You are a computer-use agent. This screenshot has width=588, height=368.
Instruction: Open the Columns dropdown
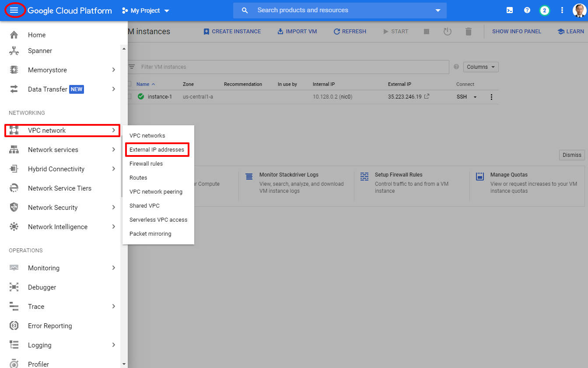tap(481, 67)
